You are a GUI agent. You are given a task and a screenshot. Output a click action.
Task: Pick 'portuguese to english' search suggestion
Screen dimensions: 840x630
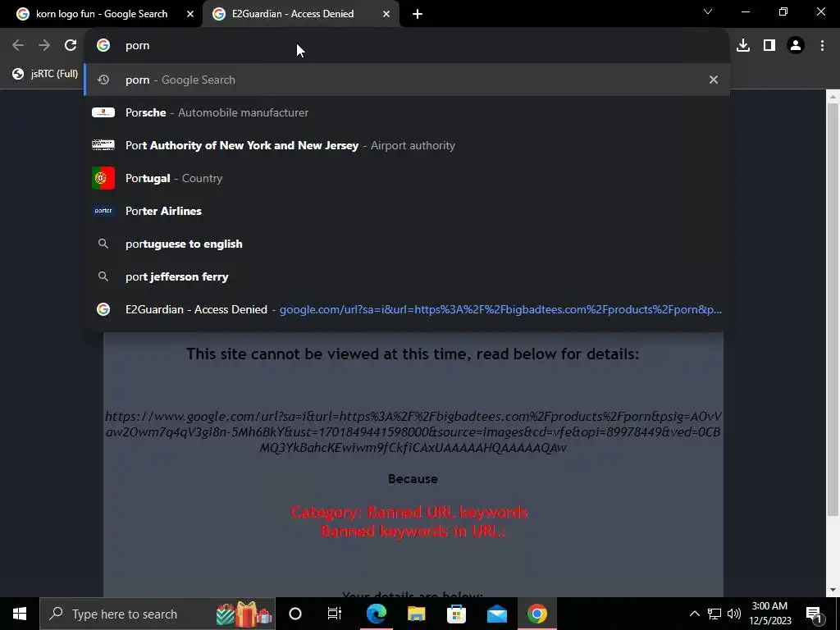click(407, 244)
